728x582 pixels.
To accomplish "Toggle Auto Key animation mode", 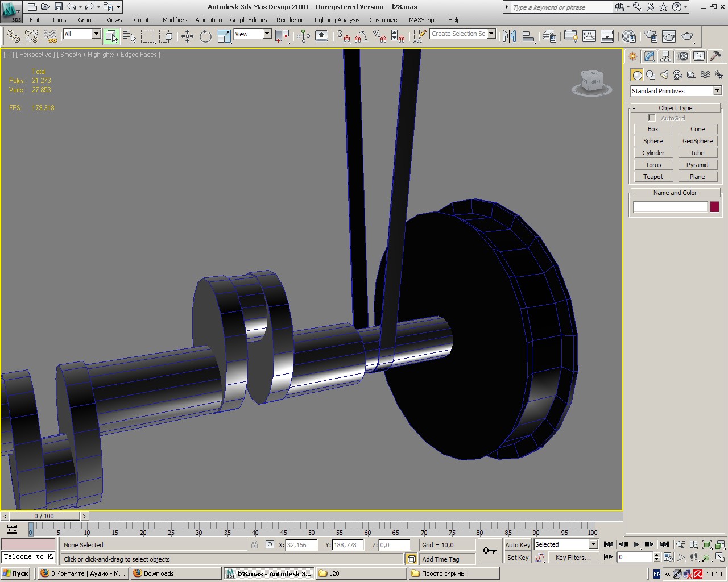I will 518,544.
